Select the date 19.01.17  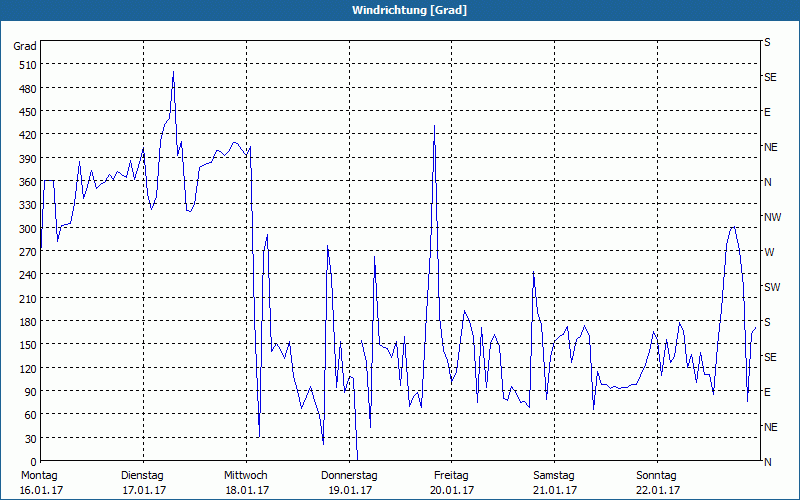point(351,490)
